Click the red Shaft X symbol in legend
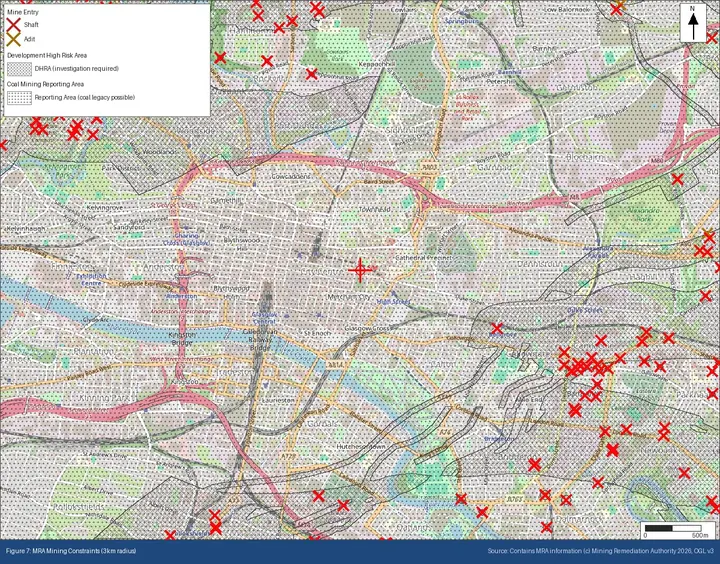720x564 pixels. tap(14, 25)
